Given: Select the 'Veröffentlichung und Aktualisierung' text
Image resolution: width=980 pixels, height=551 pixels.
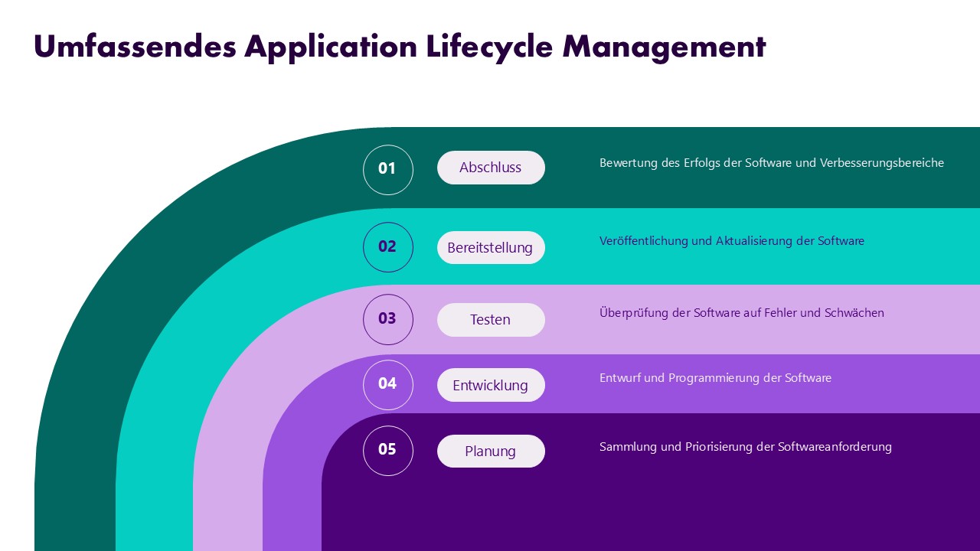Looking at the screenshot, I should pos(731,241).
